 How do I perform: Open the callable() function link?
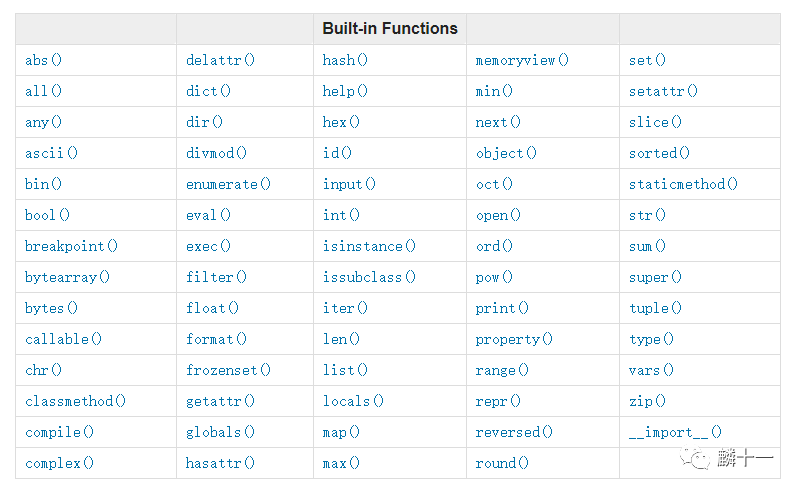[x=64, y=339]
